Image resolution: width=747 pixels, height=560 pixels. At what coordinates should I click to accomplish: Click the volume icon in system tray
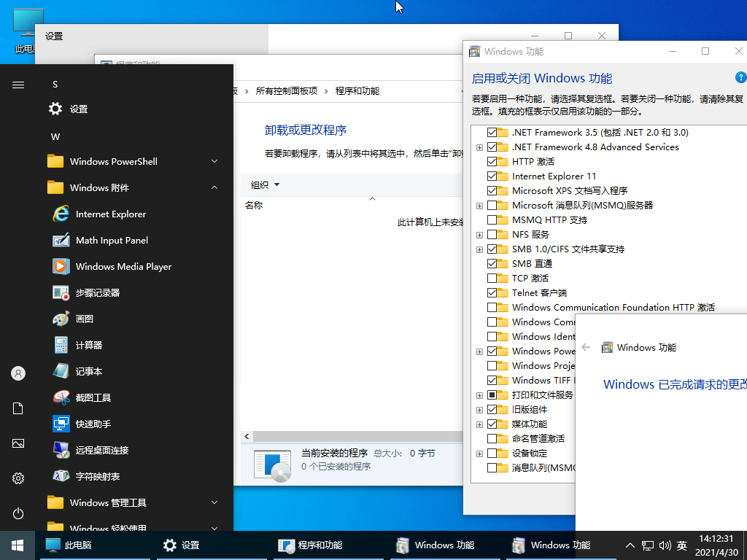click(665, 545)
